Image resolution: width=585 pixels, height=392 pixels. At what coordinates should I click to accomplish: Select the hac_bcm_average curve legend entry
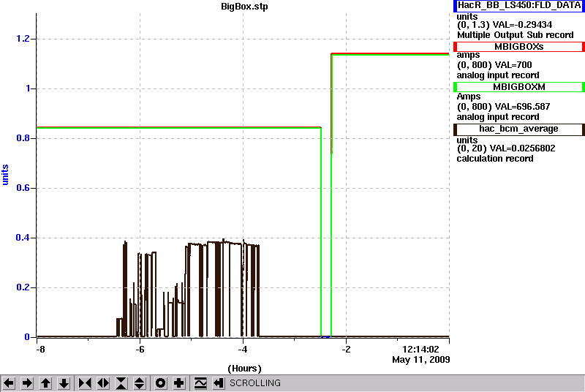519,129
